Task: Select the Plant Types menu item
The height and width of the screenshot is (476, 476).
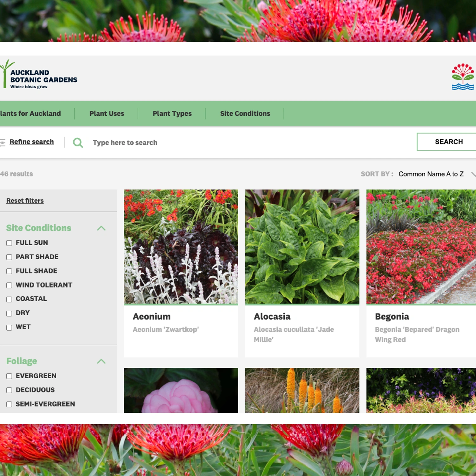Action: tap(172, 113)
